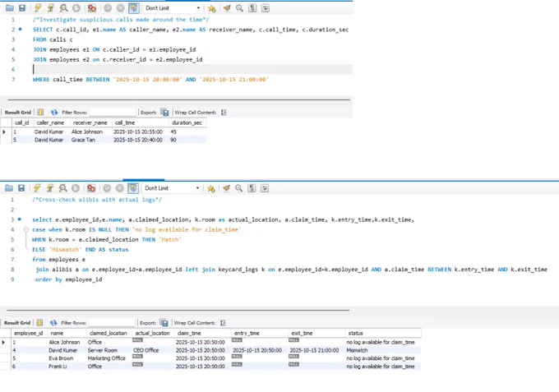Toggle word wrap icon in alibi editor
The height and width of the screenshot is (392, 559).
[x=265, y=188]
